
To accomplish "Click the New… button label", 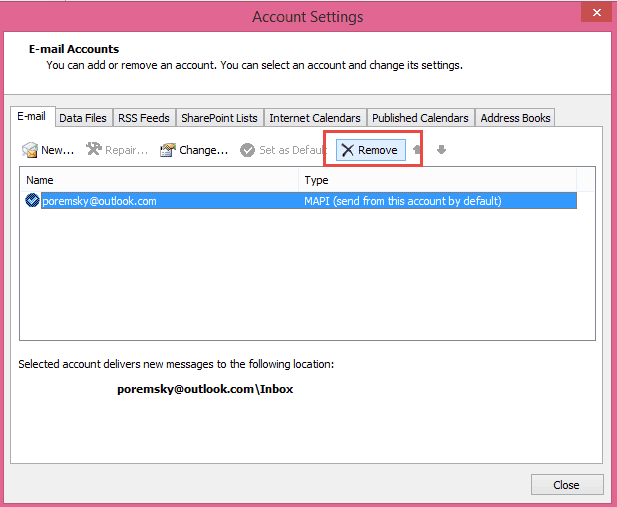I will tap(57, 150).
